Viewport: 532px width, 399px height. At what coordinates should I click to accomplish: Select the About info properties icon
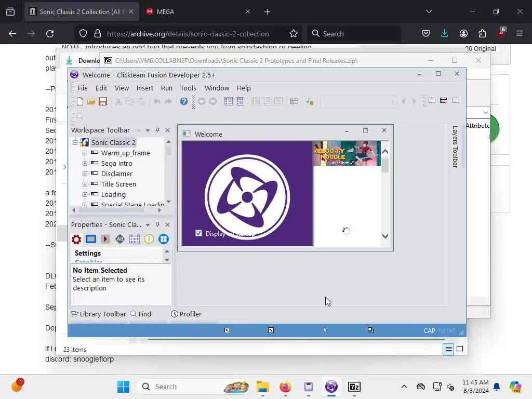149,239
